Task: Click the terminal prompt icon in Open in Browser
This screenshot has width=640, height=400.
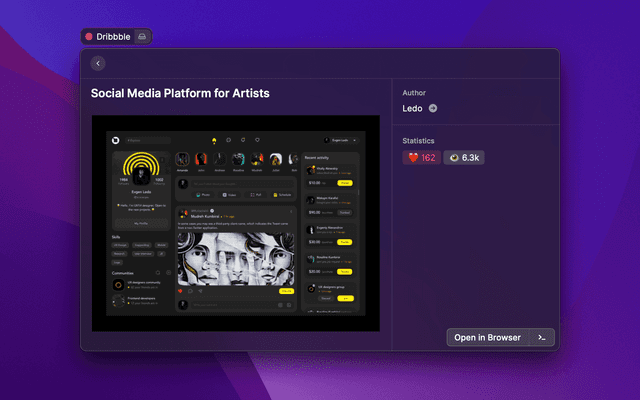Action: pos(541,337)
